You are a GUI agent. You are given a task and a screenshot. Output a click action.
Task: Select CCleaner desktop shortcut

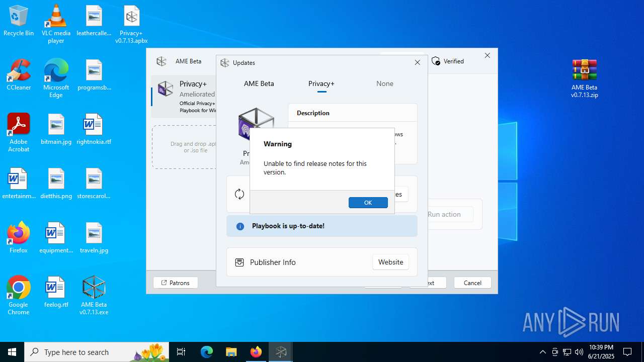pos(19,75)
